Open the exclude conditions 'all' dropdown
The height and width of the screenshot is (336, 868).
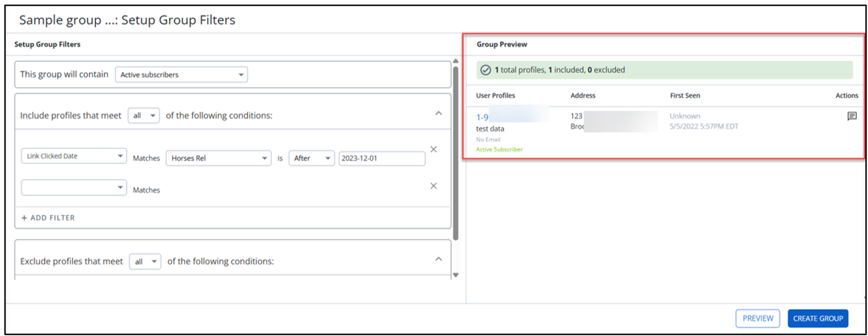145,261
